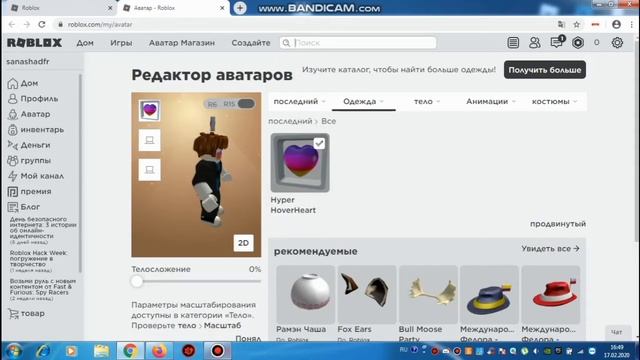Reload the page with refresh icon
640x360 pixels.
pyautogui.click(x=42, y=24)
